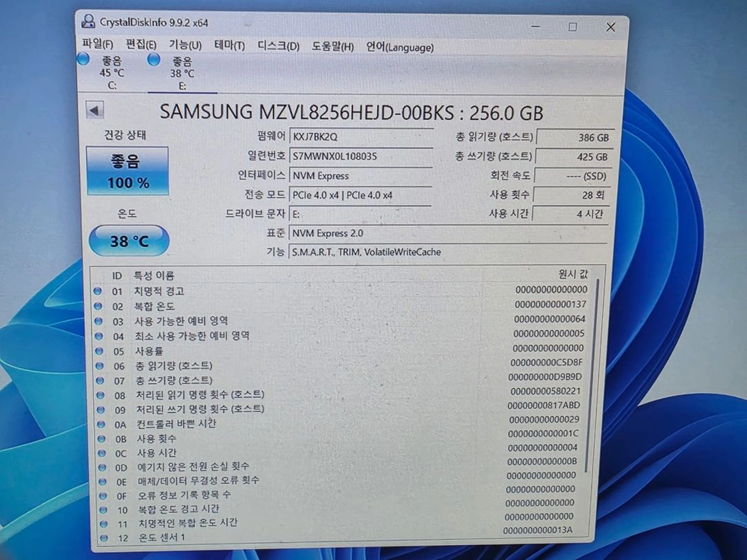This screenshot has width=747, height=560.
Task: Open the 편집(E) menu
Action: click(141, 44)
